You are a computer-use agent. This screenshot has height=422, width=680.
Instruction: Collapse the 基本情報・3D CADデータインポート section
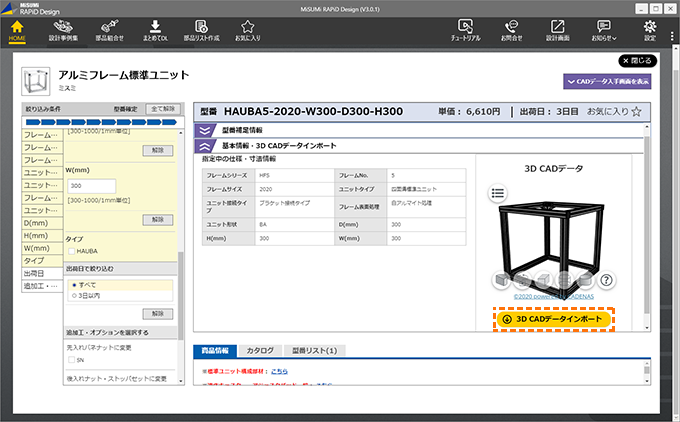(204, 147)
